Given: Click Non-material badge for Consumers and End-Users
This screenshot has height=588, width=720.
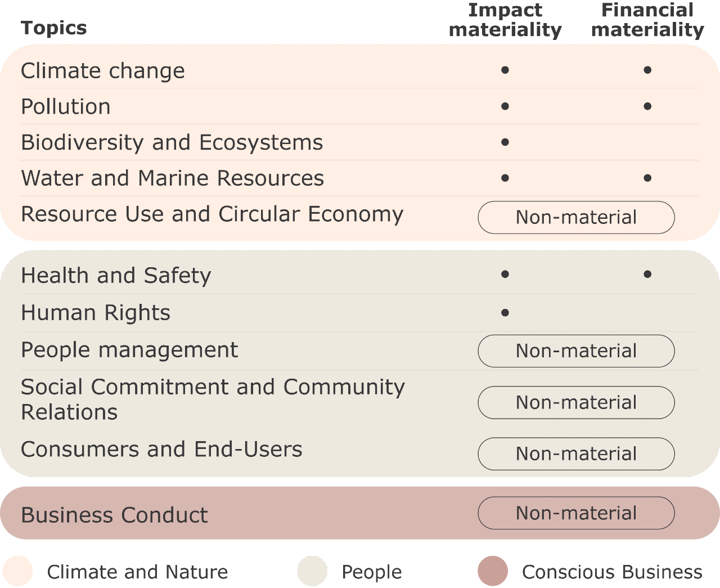Looking at the screenshot, I should pyautogui.click(x=576, y=454).
